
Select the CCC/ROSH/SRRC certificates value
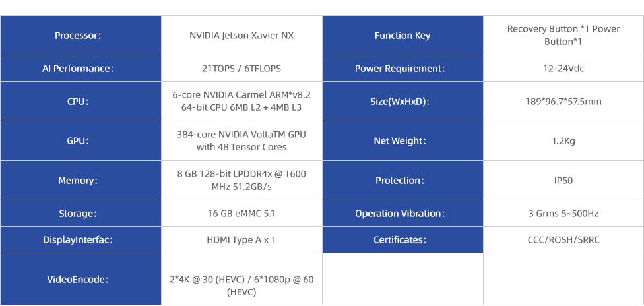pyautogui.click(x=563, y=240)
